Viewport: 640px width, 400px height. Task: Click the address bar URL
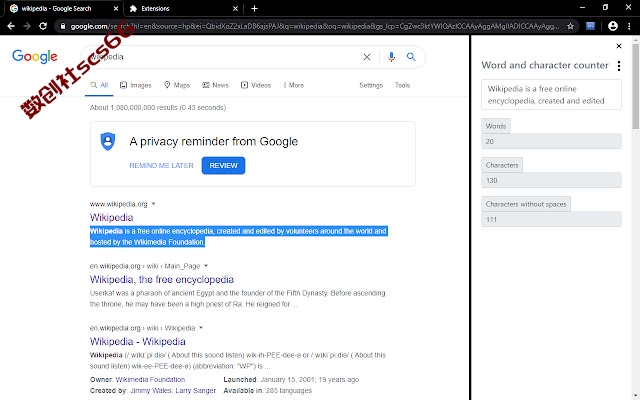coord(314,26)
